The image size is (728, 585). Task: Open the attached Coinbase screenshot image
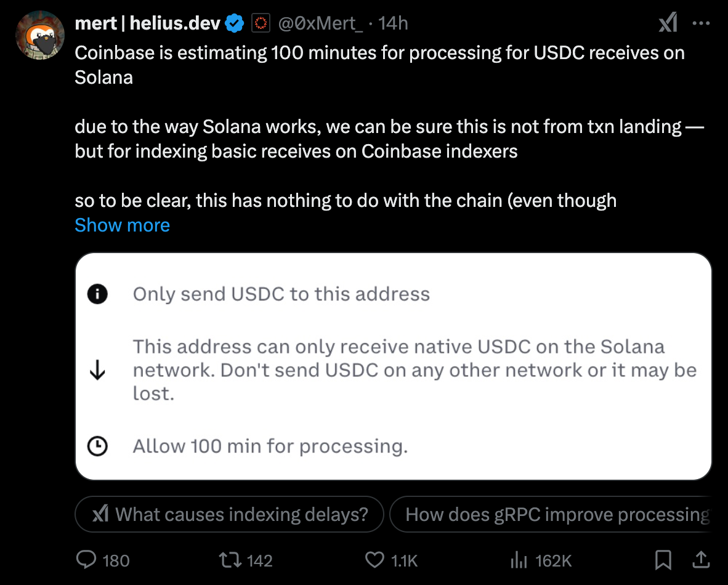coord(393,366)
